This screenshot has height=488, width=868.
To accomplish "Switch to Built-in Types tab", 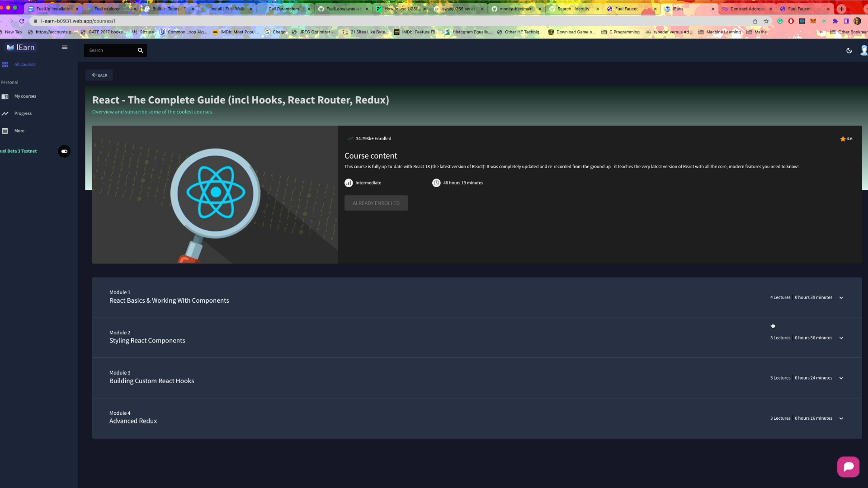I will [x=169, y=9].
